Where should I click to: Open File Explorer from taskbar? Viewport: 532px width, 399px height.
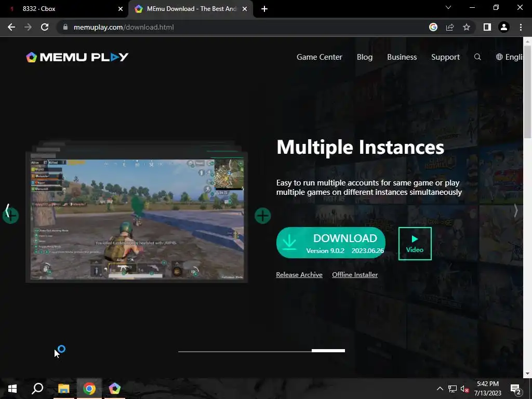63,389
